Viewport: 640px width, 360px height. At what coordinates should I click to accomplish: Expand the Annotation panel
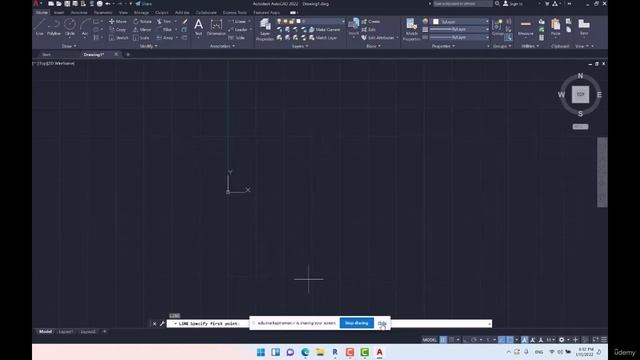click(x=222, y=46)
